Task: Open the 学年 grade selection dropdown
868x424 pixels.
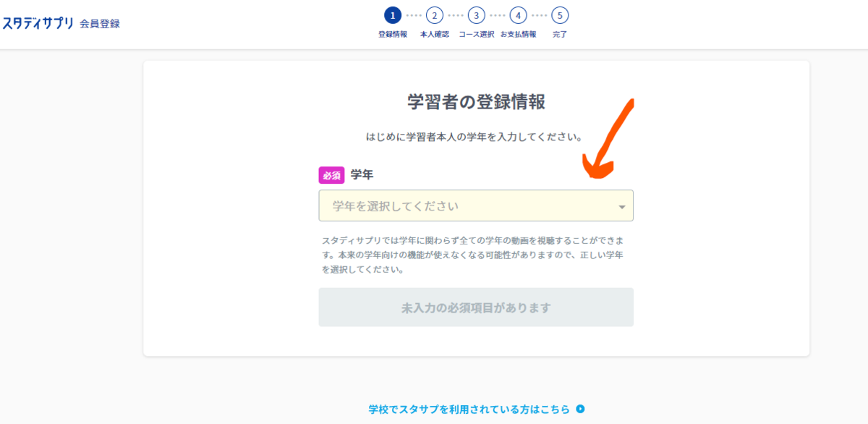Action: point(476,205)
